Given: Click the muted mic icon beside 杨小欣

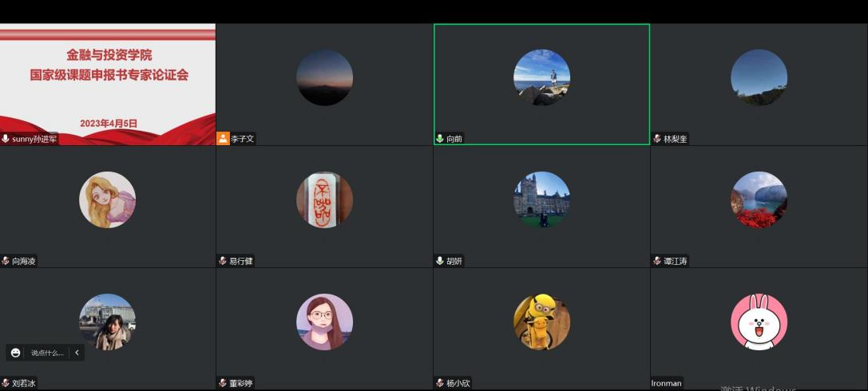Looking at the screenshot, I should coord(440,383).
